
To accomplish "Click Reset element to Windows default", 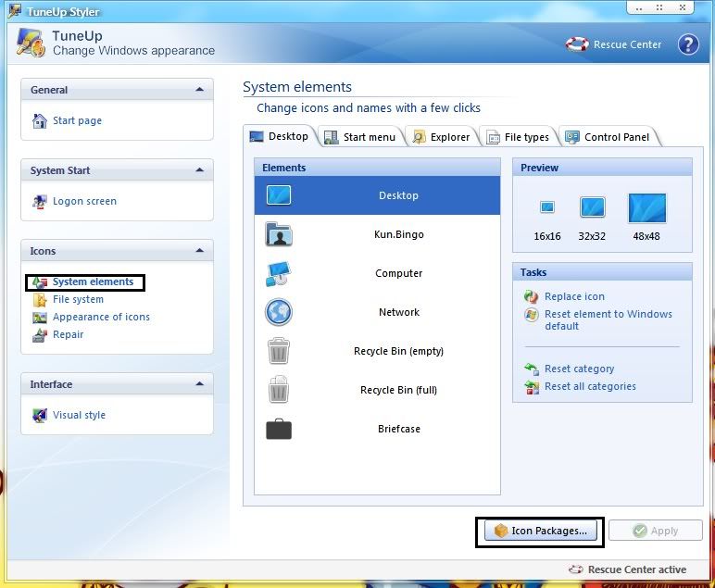I will (x=608, y=320).
